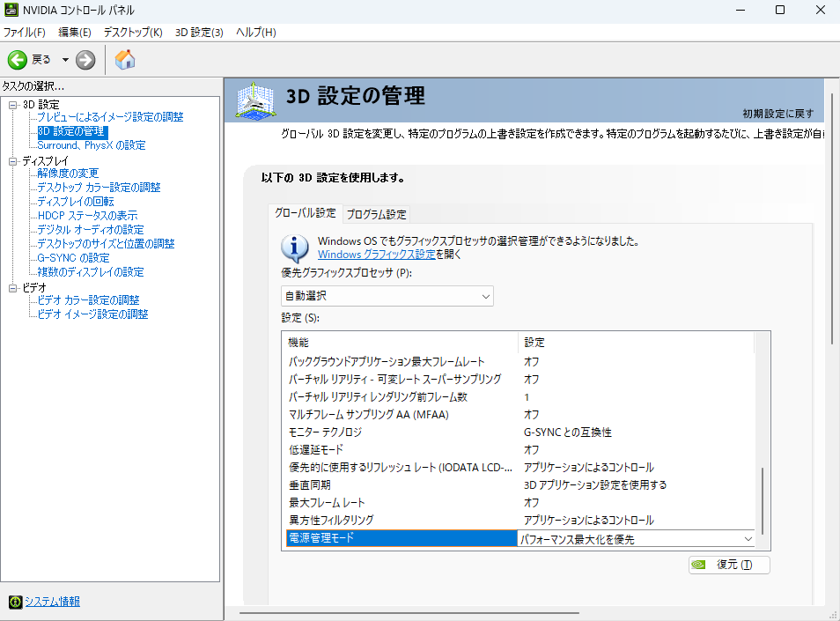Open the ヘルプ(H) menu
This screenshot has width=840, height=621.
255,32
